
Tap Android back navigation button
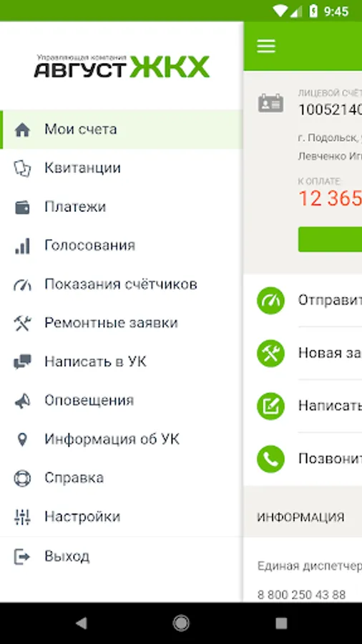[82, 623]
